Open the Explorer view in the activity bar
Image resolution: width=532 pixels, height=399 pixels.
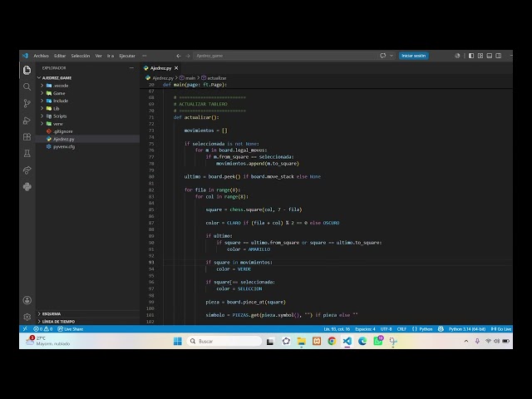point(27,70)
